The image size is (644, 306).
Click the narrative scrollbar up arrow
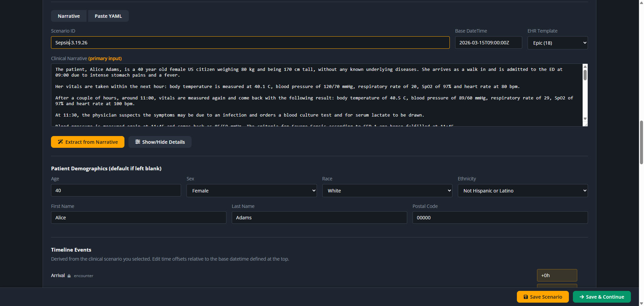click(585, 67)
